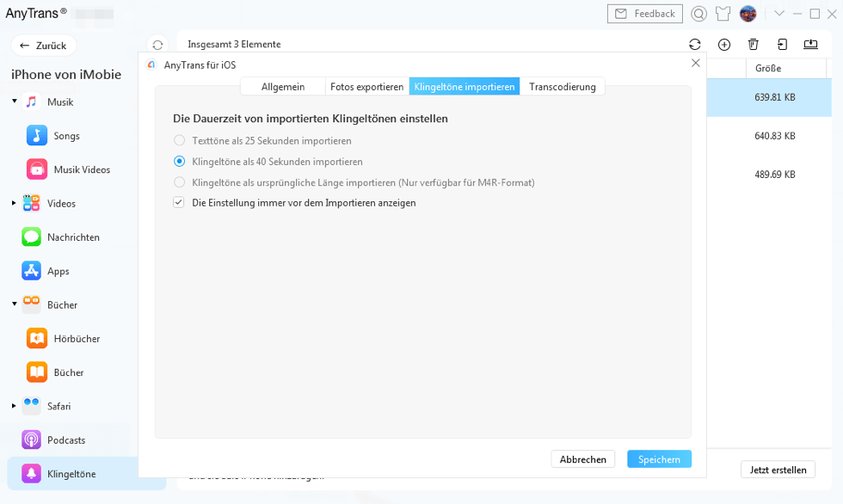Click the Zurück button
The width and height of the screenshot is (843, 504).
coord(44,46)
